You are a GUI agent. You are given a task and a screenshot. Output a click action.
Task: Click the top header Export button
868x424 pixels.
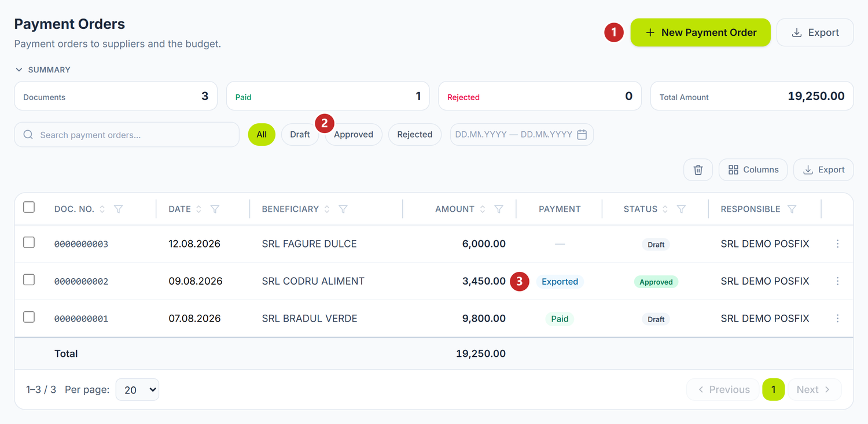click(x=815, y=32)
